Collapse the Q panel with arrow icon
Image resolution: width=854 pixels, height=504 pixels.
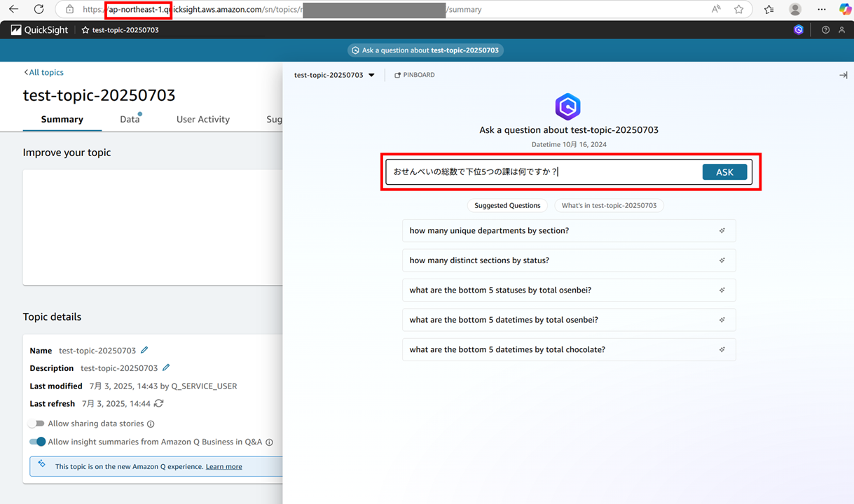coord(843,75)
